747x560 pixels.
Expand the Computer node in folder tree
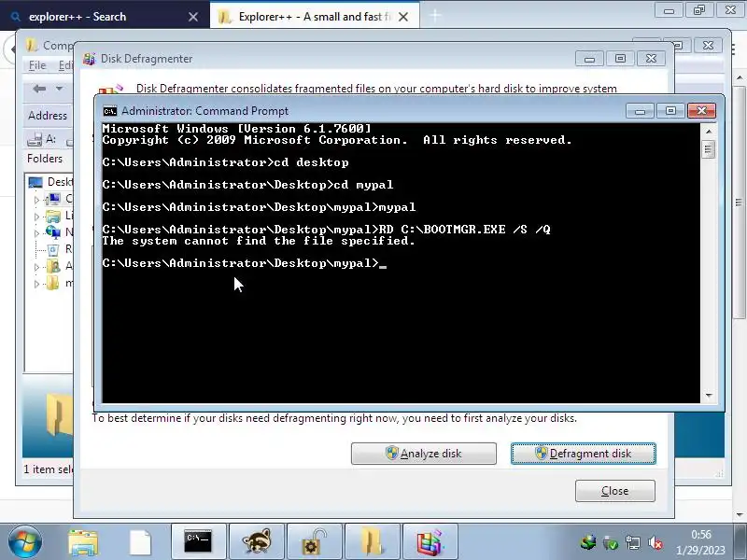(36, 200)
